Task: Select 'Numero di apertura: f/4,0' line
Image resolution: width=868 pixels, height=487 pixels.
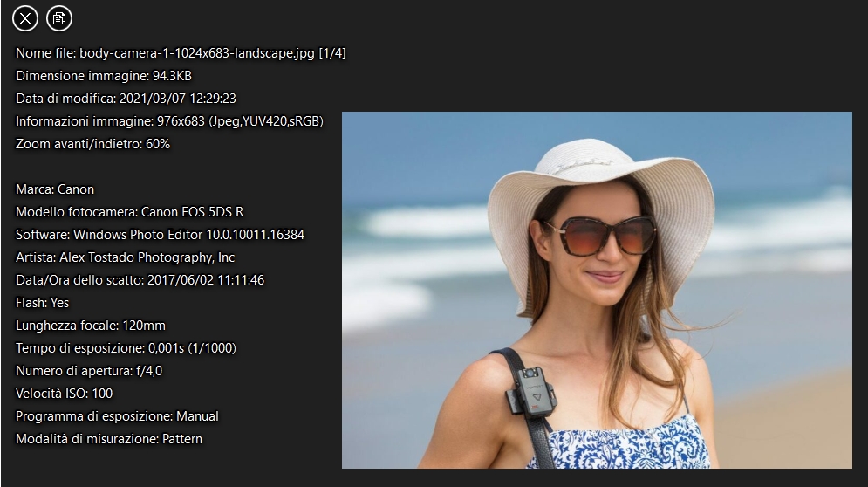Action: pos(89,371)
